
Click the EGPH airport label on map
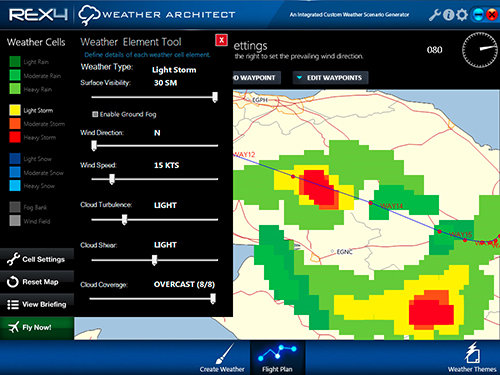pos(260,100)
